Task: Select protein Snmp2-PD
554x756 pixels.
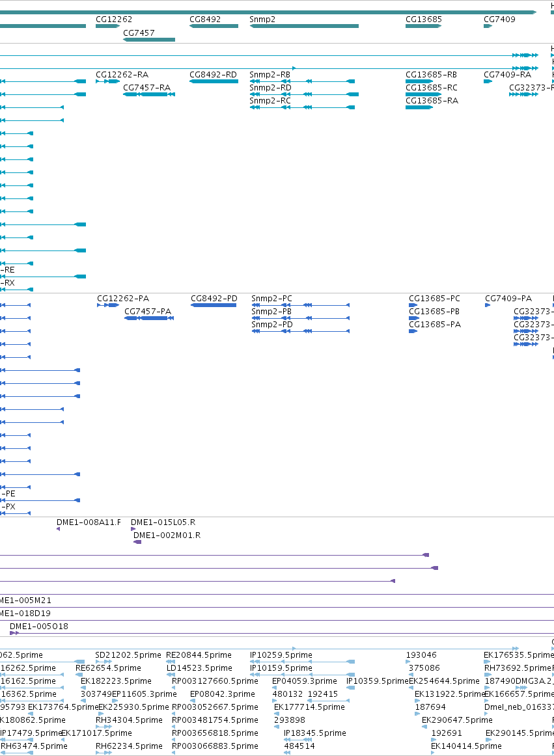Action: 272,325
